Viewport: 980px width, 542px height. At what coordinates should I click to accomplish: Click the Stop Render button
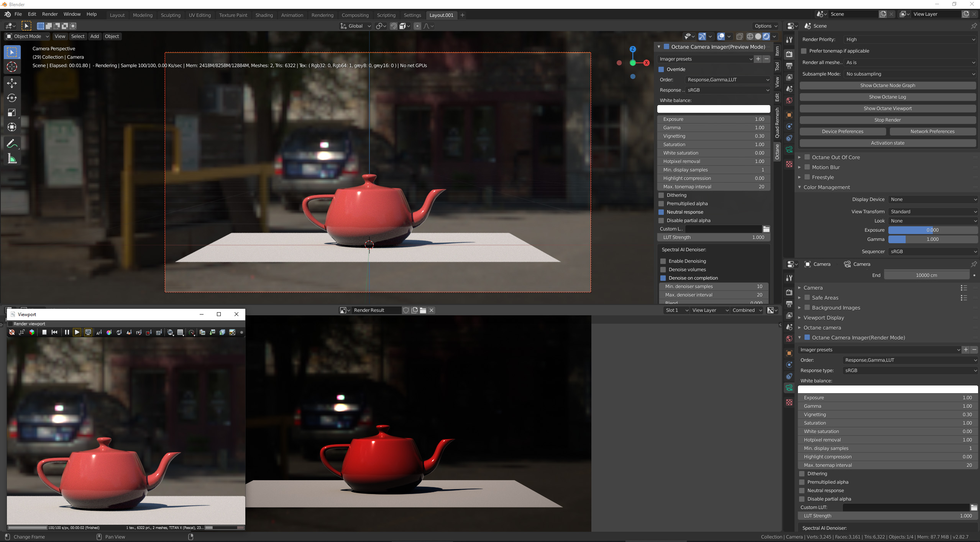point(888,120)
